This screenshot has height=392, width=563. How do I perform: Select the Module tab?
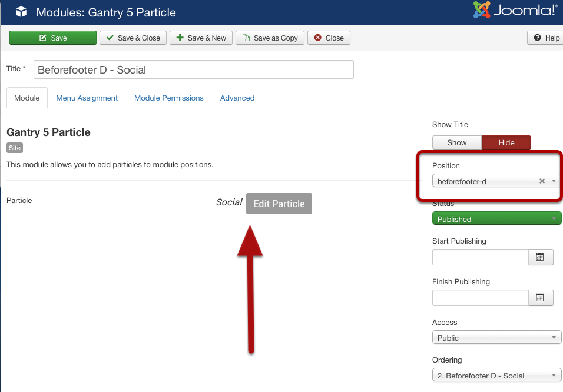[x=27, y=98]
